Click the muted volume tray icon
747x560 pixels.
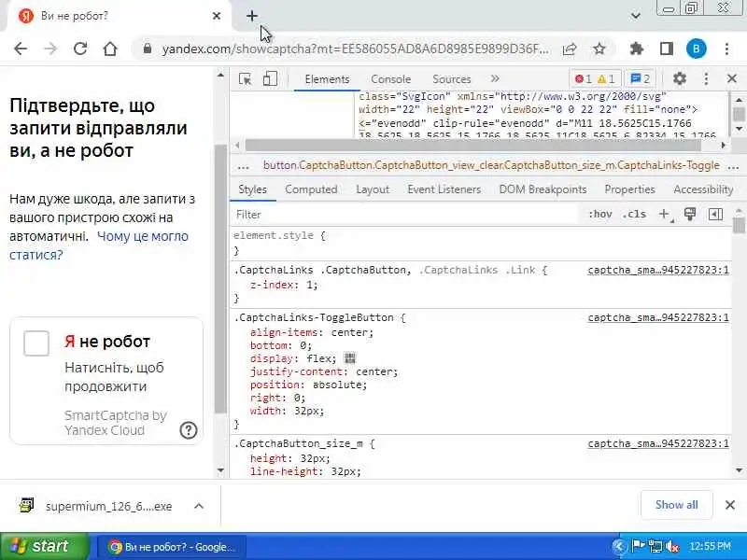click(673, 546)
